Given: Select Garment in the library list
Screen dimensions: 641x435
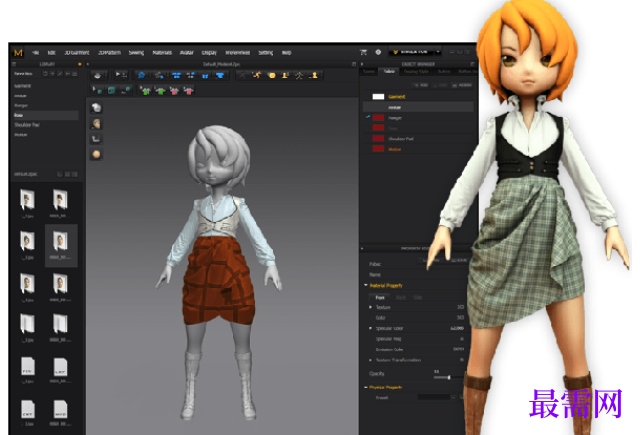Looking at the screenshot, I should 22,86.
